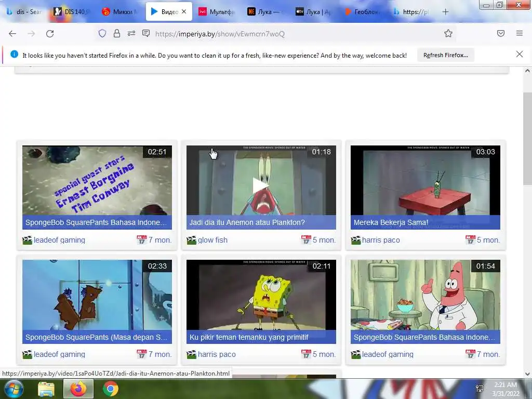Image resolution: width=532 pixels, height=399 pixels.
Task: Switch to the Микки tab
Action: tap(120, 12)
